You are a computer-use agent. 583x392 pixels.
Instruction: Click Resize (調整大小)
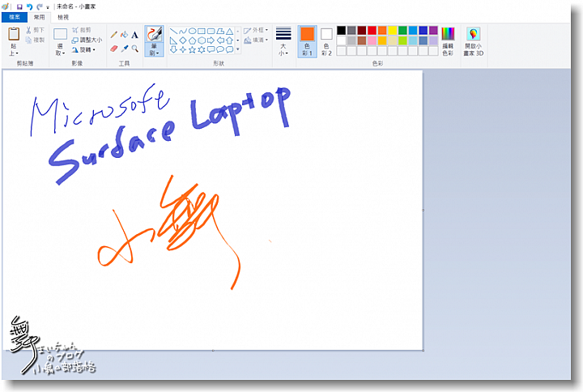pyautogui.click(x=87, y=40)
